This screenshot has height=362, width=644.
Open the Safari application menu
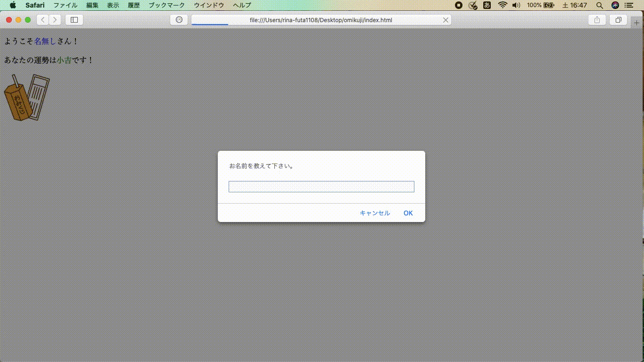point(35,5)
